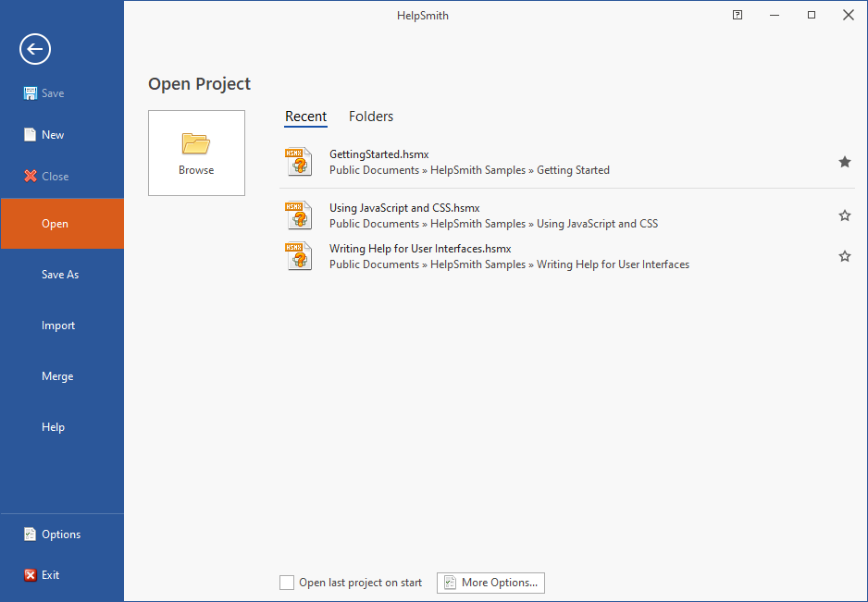This screenshot has width=868, height=602.
Task: Click the Close label in the sidebar
Action: point(56,176)
